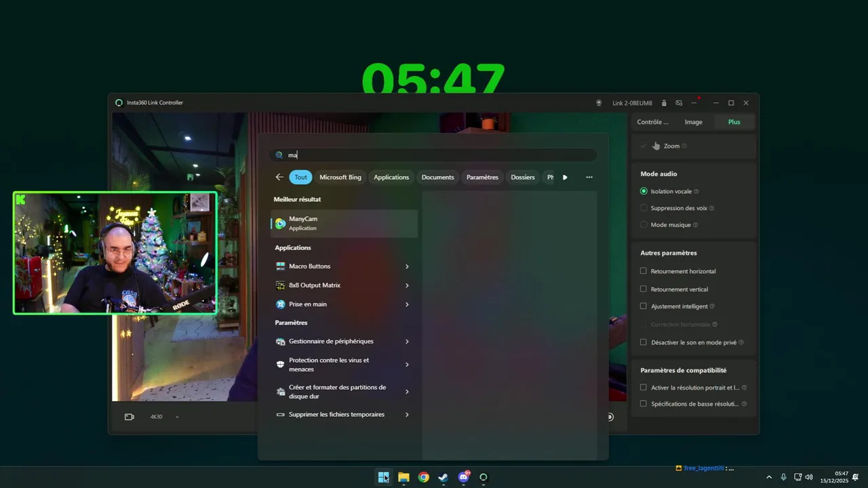Open the Windows Start button
868x488 pixels.
384,477
